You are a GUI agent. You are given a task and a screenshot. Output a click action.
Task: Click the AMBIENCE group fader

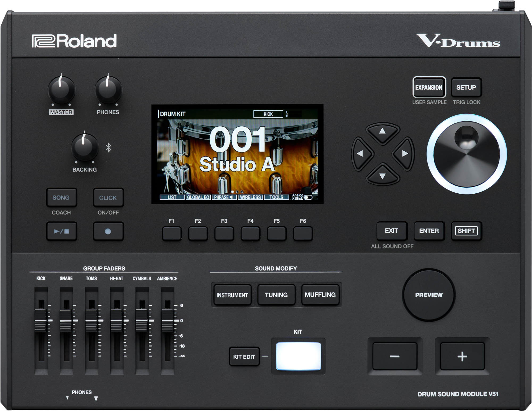(168, 321)
